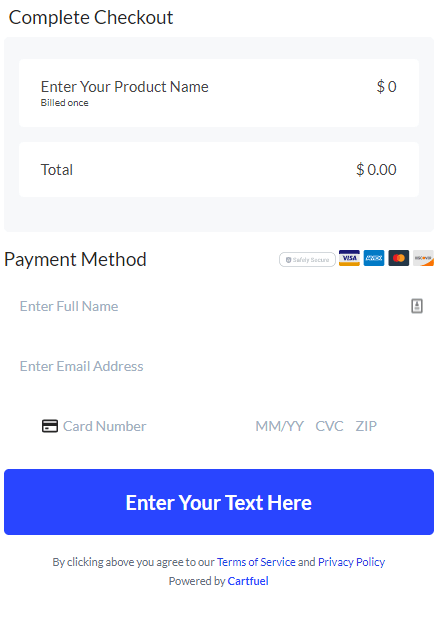Image resolution: width=446 pixels, height=621 pixels.
Task: Click the American Express card icon
Action: [x=374, y=258]
